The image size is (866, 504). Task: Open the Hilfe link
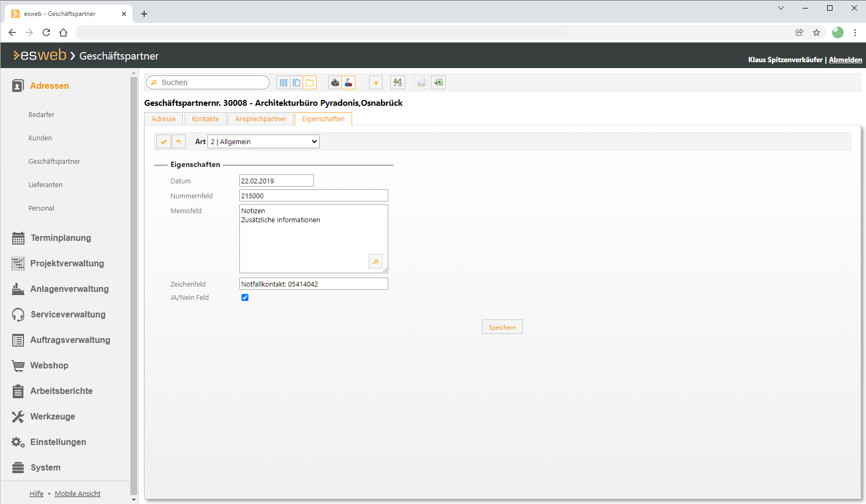tap(37, 494)
